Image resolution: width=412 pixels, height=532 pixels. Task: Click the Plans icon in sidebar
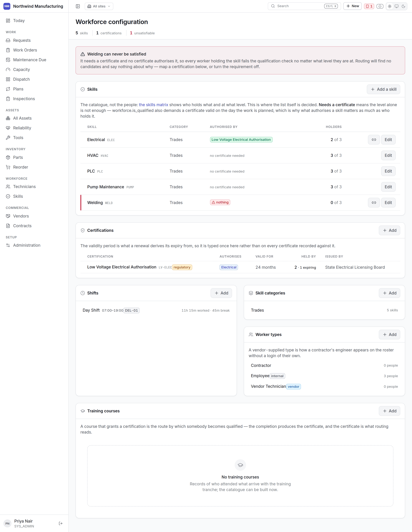click(x=8, y=89)
